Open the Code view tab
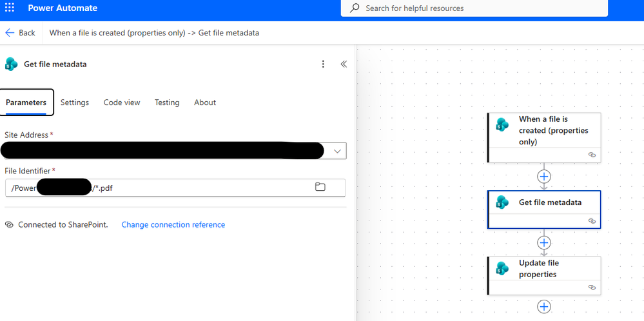 click(122, 102)
